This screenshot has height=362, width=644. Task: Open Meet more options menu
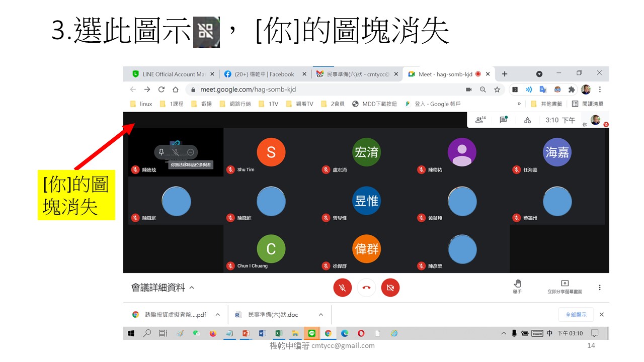coord(599,288)
